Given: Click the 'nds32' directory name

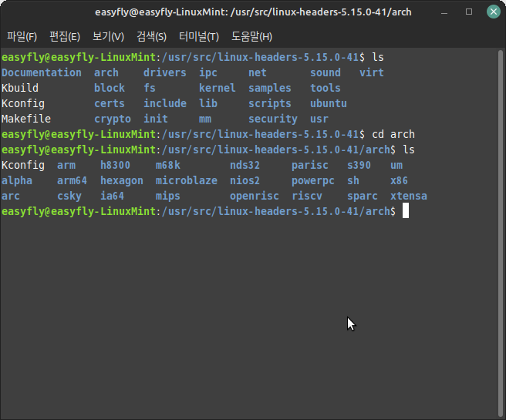Looking at the screenshot, I should click(x=245, y=165).
